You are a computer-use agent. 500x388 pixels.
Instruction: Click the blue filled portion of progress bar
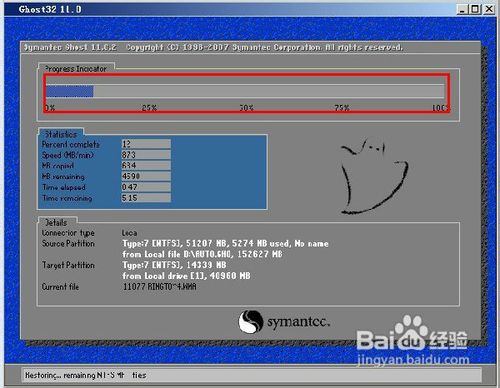pos(70,91)
